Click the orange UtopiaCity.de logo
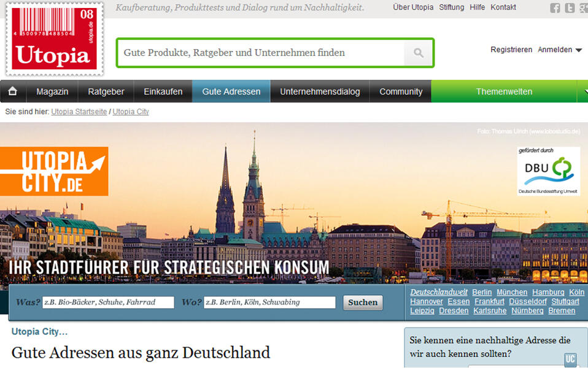The width and height of the screenshot is (588, 370). 54,171
